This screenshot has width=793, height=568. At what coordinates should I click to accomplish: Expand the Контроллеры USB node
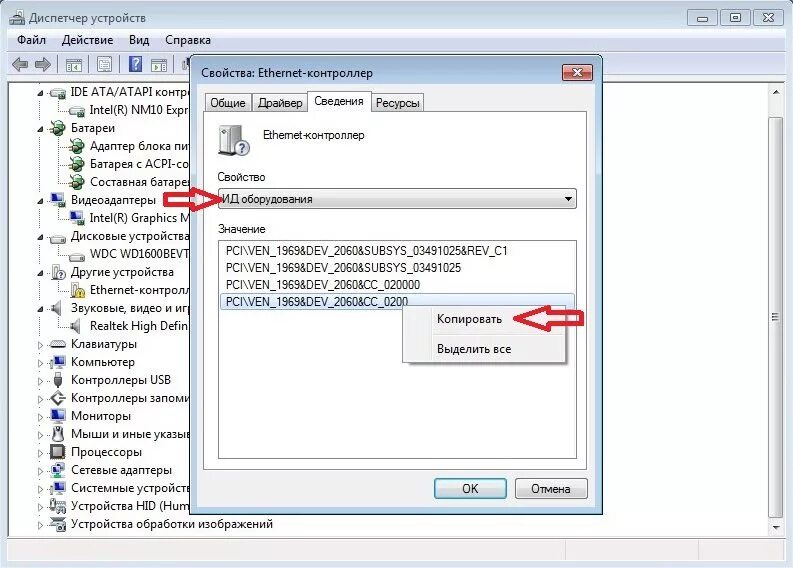[40, 381]
